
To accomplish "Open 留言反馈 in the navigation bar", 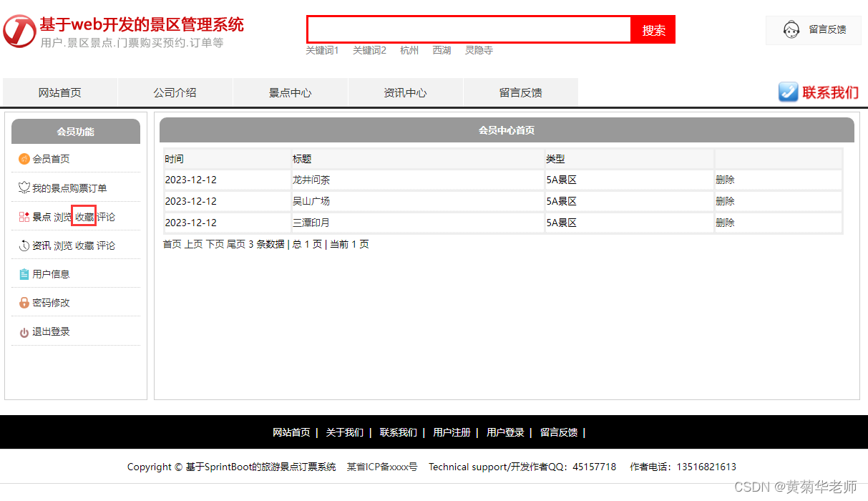I will pos(521,92).
